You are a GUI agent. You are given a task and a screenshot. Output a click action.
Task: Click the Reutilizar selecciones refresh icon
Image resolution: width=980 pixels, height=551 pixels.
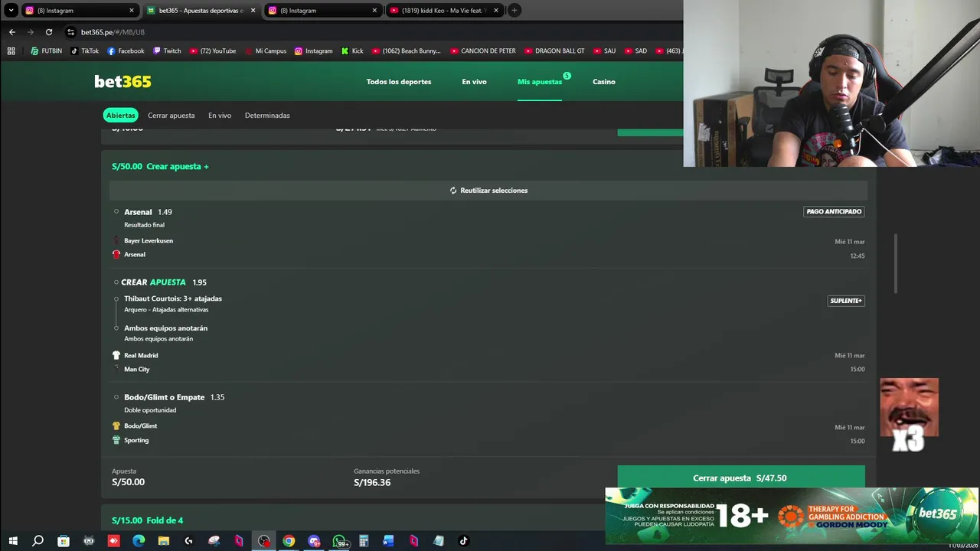click(x=453, y=191)
